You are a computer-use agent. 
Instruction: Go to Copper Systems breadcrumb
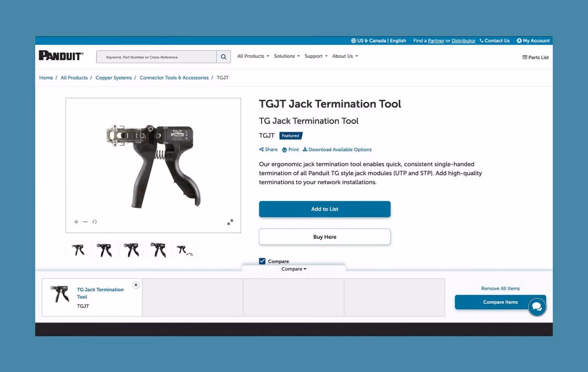tap(114, 78)
